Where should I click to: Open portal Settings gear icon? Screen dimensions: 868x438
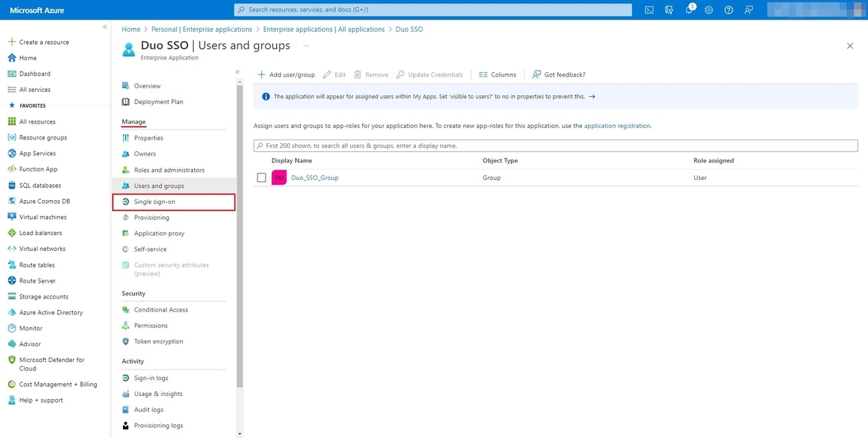tap(709, 10)
